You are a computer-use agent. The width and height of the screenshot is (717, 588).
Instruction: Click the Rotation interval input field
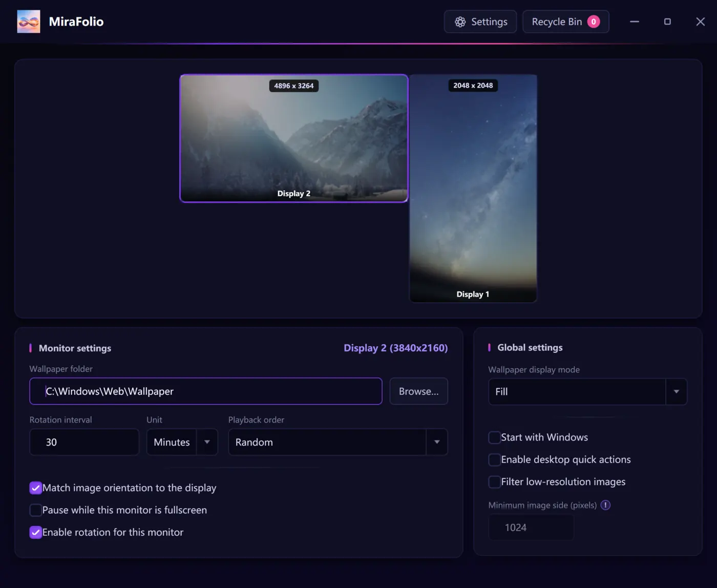85,442
